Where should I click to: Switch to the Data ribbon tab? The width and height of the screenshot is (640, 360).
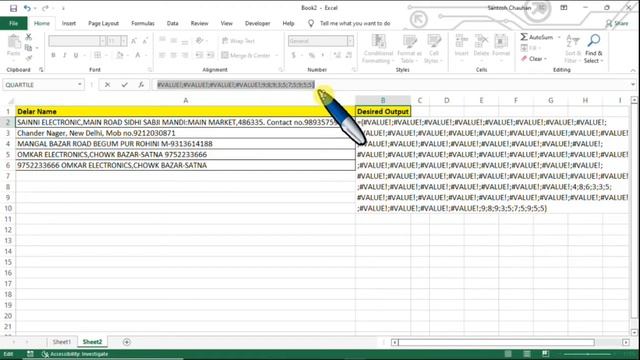pyautogui.click(x=172, y=23)
